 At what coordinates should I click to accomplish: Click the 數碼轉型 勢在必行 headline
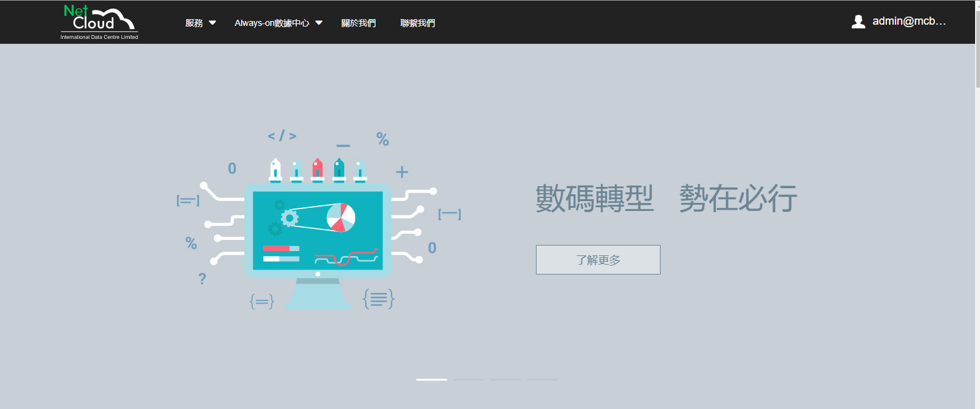pos(666,198)
